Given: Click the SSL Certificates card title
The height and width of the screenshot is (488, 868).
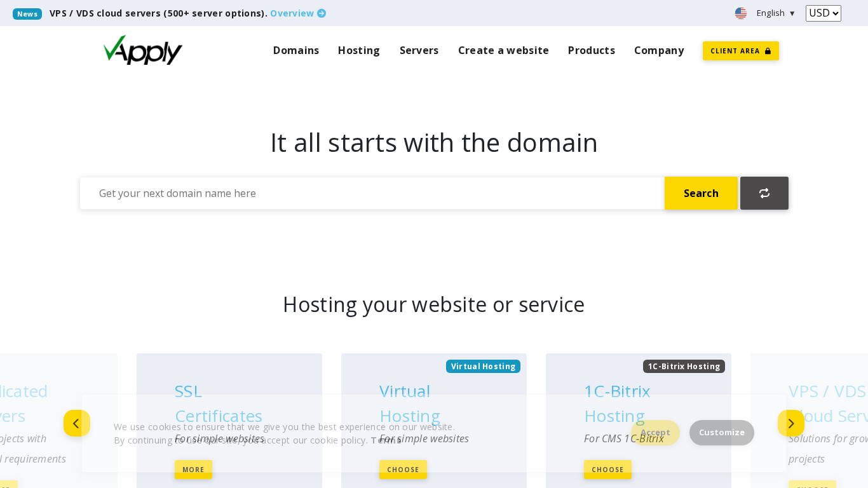Looking at the screenshot, I should (x=219, y=403).
